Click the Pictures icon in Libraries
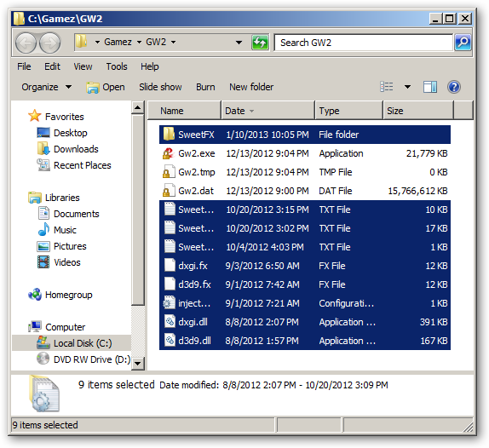This screenshot has width=489, height=448. point(43,246)
